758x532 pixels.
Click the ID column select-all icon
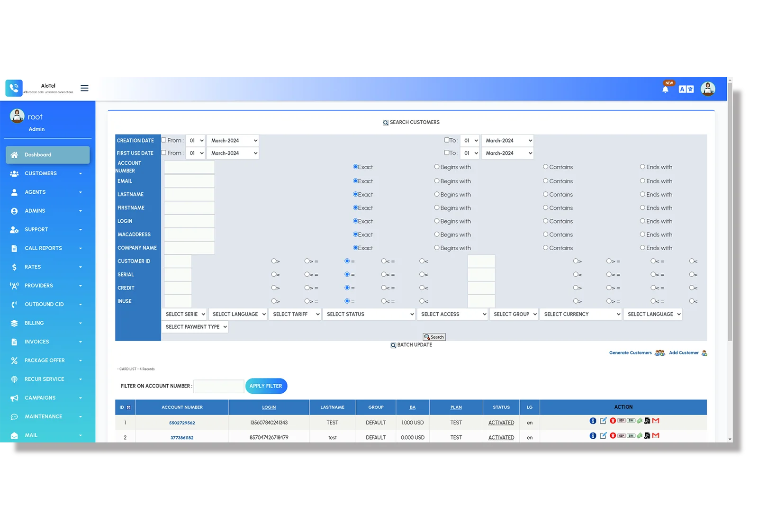[x=128, y=407]
